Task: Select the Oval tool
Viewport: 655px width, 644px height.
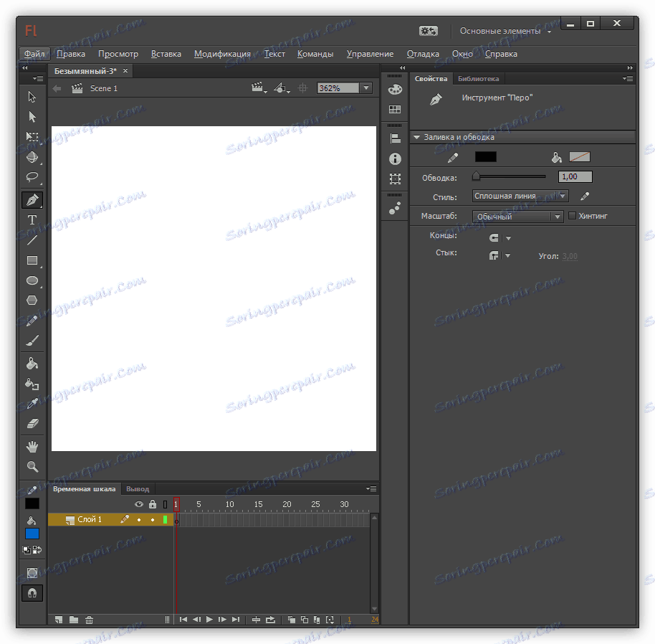Action: pyautogui.click(x=32, y=280)
